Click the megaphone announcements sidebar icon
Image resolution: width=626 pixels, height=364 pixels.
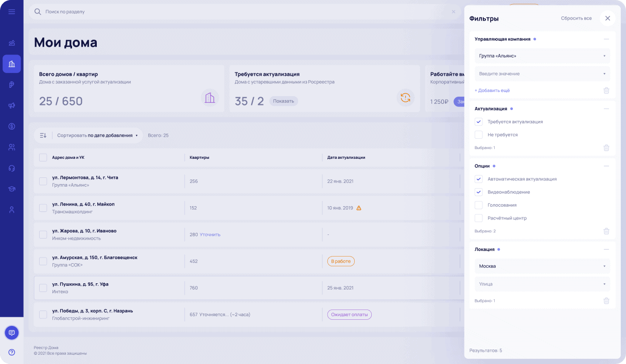12,105
